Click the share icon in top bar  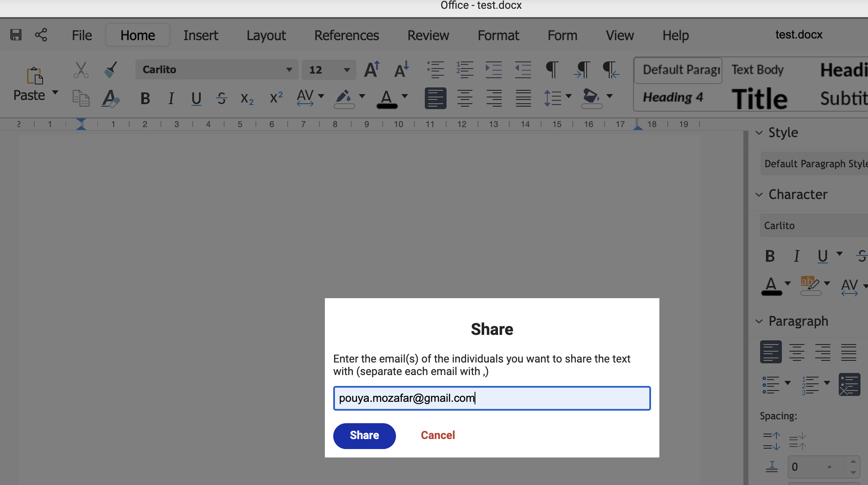[x=41, y=35]
